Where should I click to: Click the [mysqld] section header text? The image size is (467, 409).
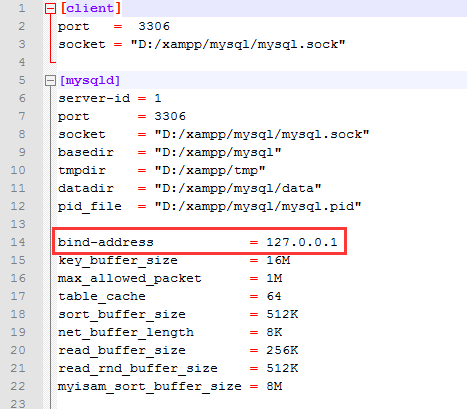pos(90,80)
